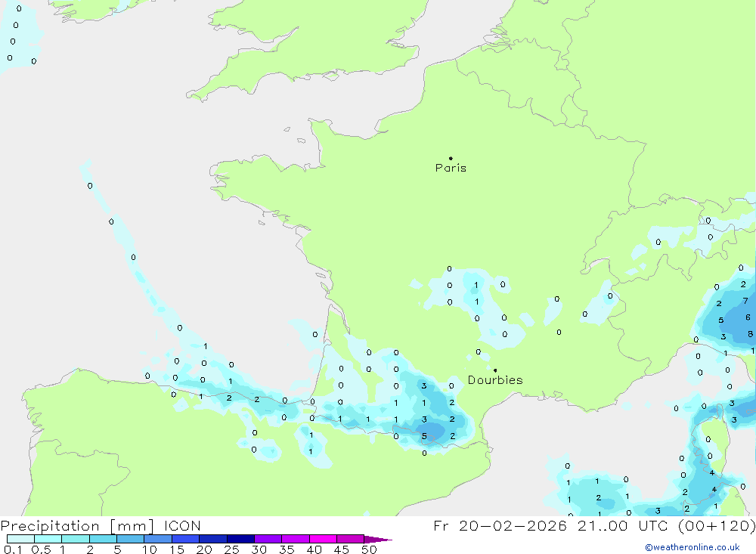Click the Dourbies town label

[495, 380]
